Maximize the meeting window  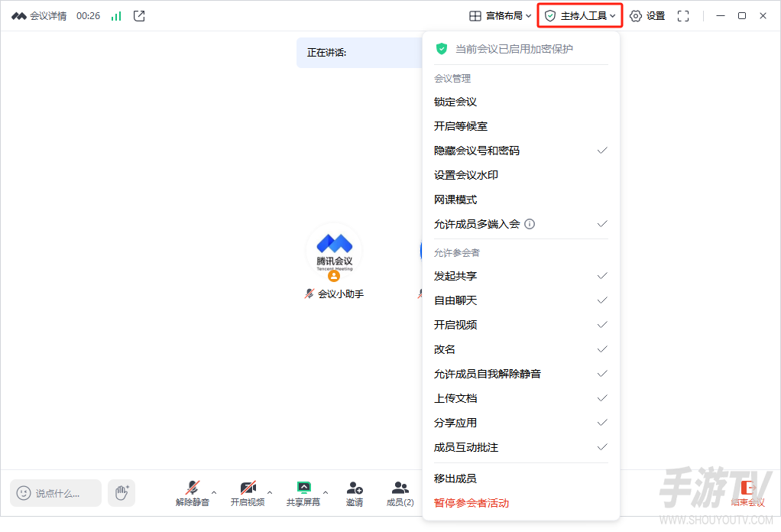click(742, 16)
